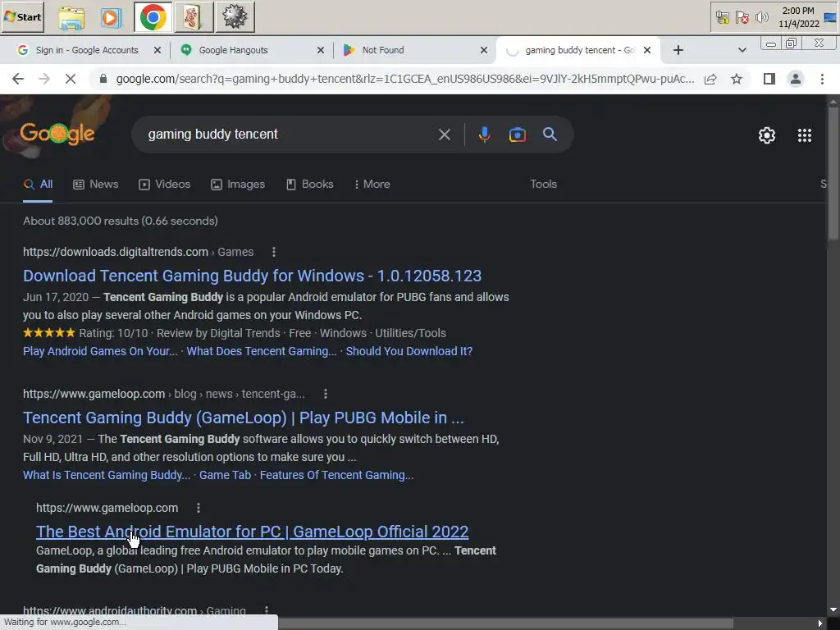Bookmark this page with the star icon
840x630 pixels.
click(x=737, y=80)
